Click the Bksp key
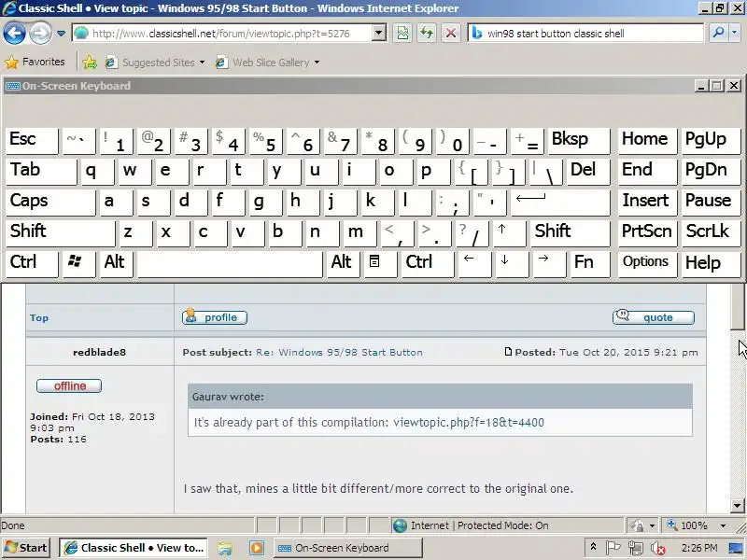Image resolution: width=747 pixels, height=560 pixels. (x=578, y=141)
